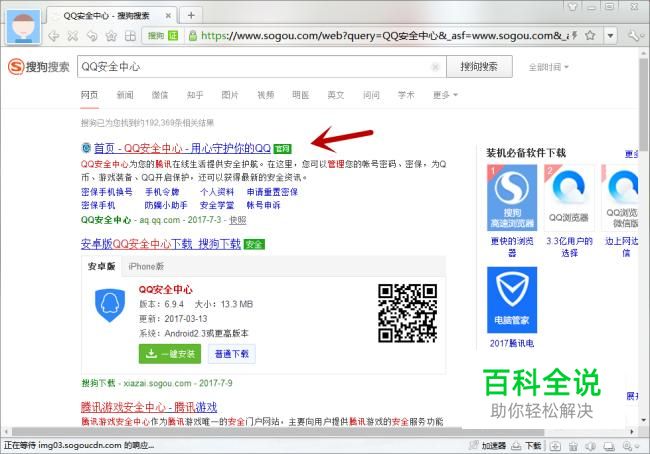Click the monitor screen icon in status bar

(609, 446)
